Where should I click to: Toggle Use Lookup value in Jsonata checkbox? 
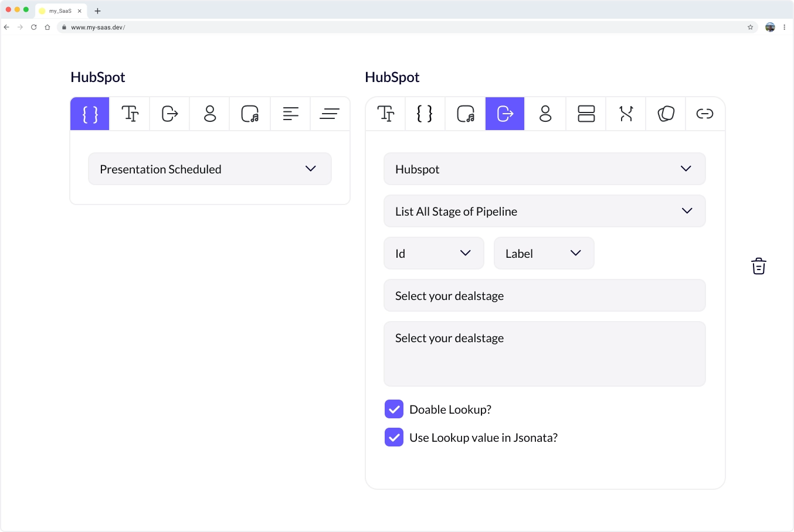394,437
